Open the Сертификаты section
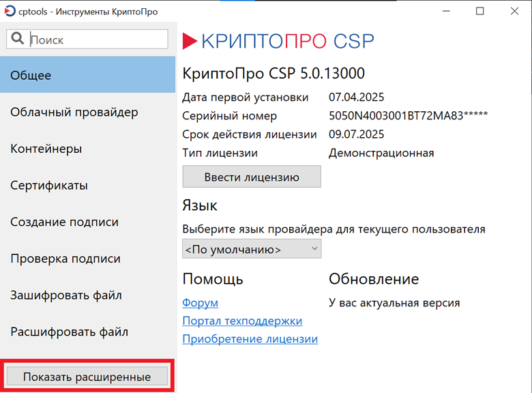 point(87,185)
